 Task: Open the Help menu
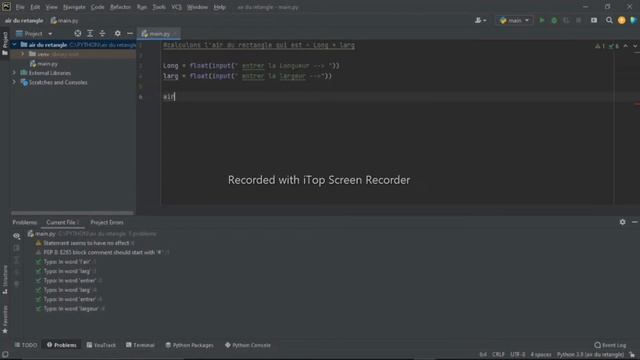point(220,7)
